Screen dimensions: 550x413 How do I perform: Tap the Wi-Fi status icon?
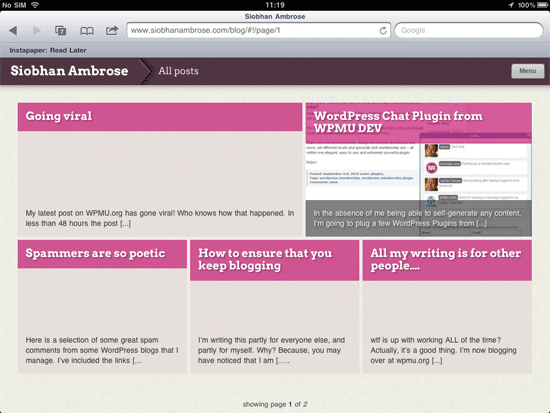[35, 5]
